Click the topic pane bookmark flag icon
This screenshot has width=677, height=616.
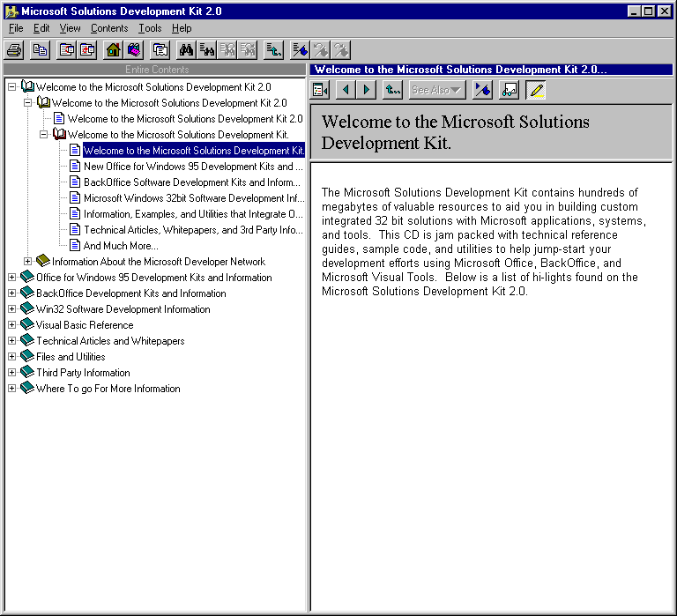[x=482, y=90]
